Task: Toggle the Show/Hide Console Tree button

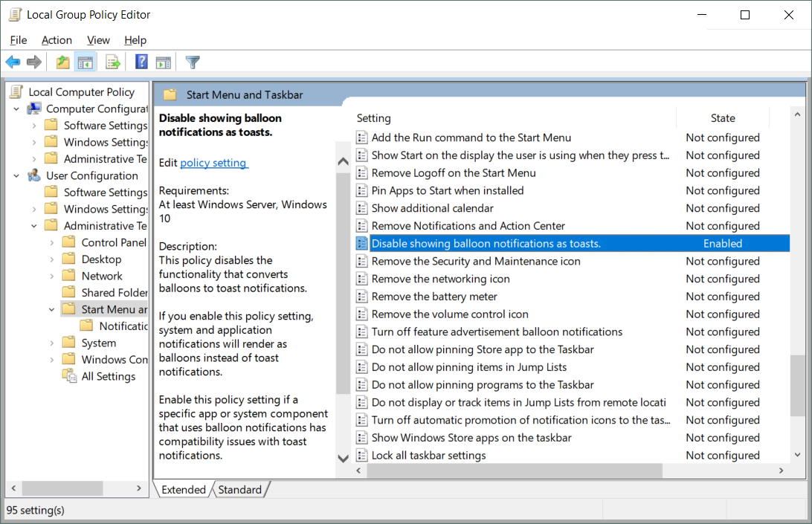Action: (x=86, y=62)
